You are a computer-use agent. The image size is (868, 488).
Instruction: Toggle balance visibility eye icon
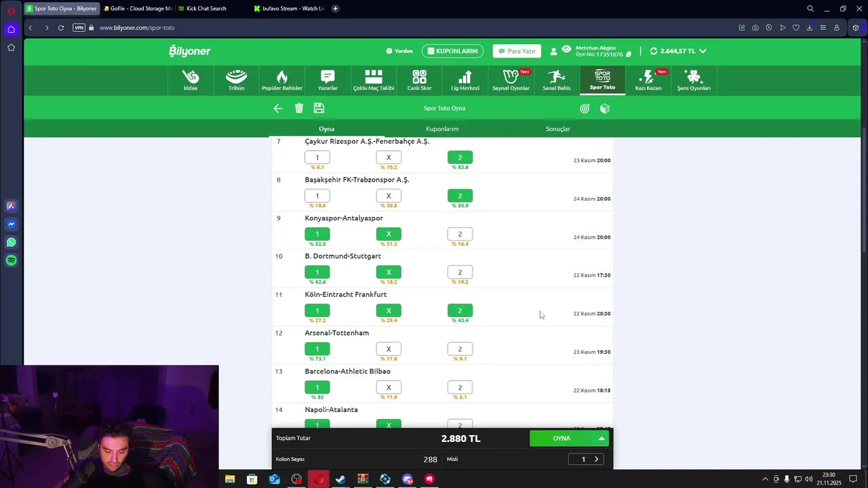[x=566, y=49]
